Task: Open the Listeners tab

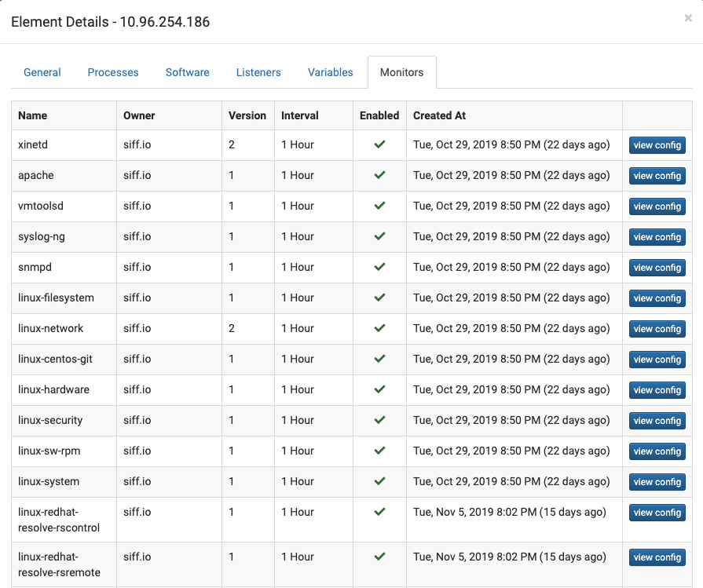Action: pyautogui.click(x=258, y=72)
